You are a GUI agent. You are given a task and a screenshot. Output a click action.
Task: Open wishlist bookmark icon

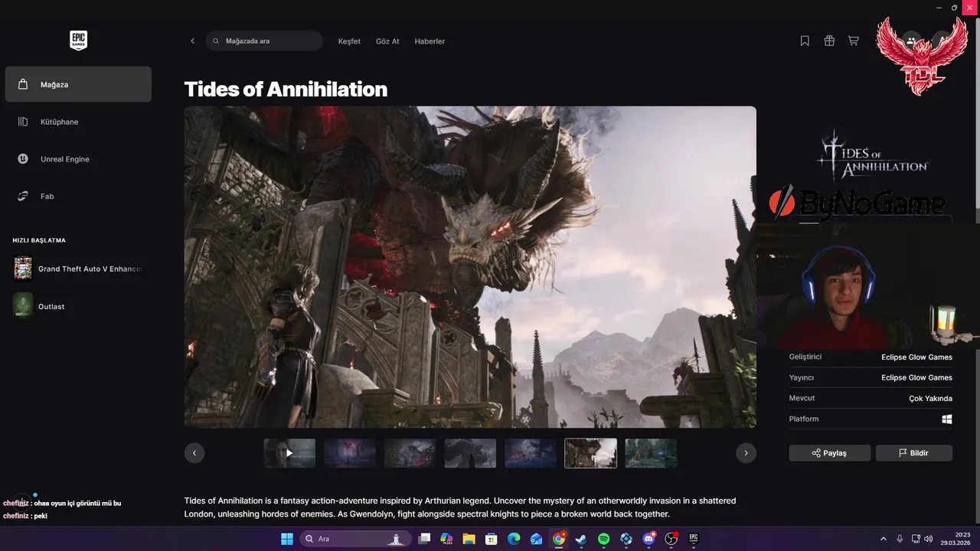[805, 41]
